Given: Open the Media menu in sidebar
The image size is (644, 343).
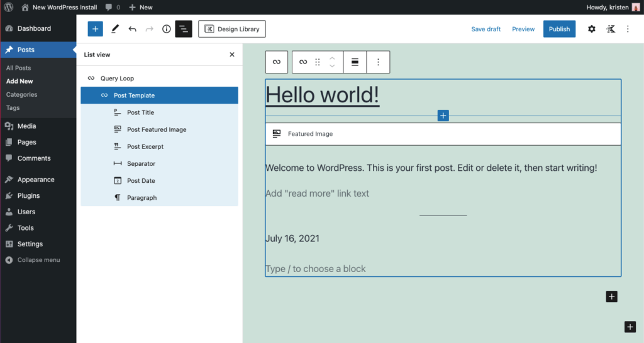Looking at the screenshot, I should (x=26, y=126).
